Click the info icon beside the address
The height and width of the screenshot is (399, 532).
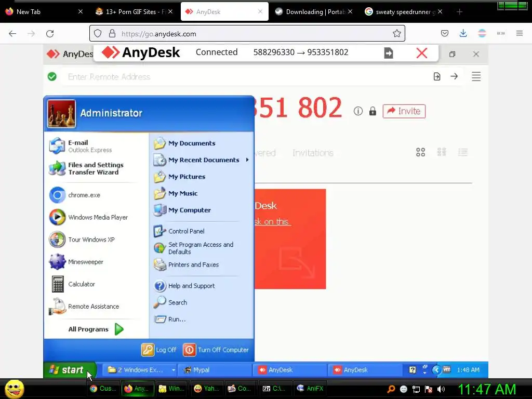point(358,111)
